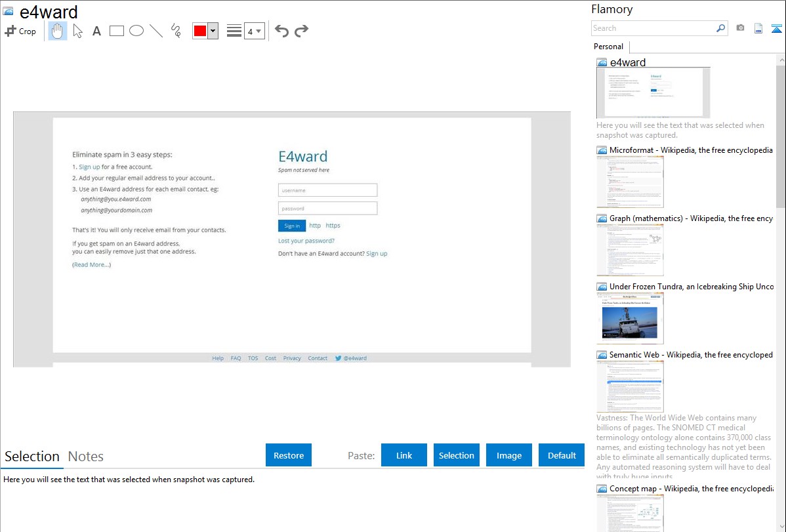Click the blue collapse panel icon
This screenshot has width=786, height=532.
pos(776,28)
